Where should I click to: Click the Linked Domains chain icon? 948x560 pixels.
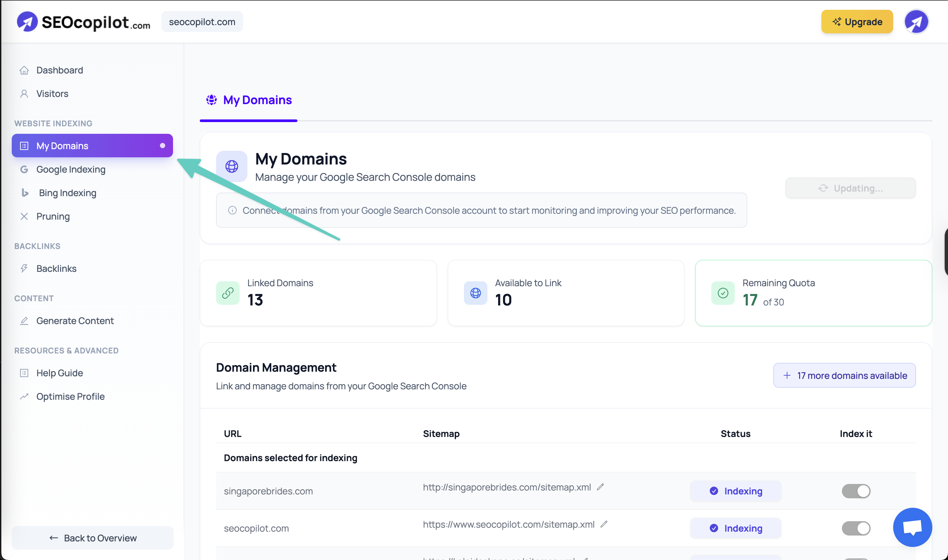(x=228, y=293)
